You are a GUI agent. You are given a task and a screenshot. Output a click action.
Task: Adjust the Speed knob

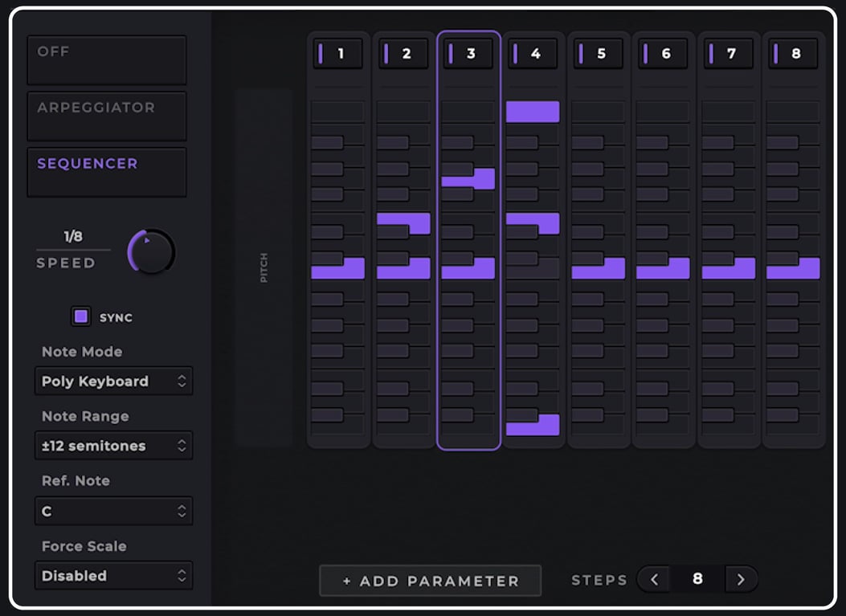click(x=151, y=251)
